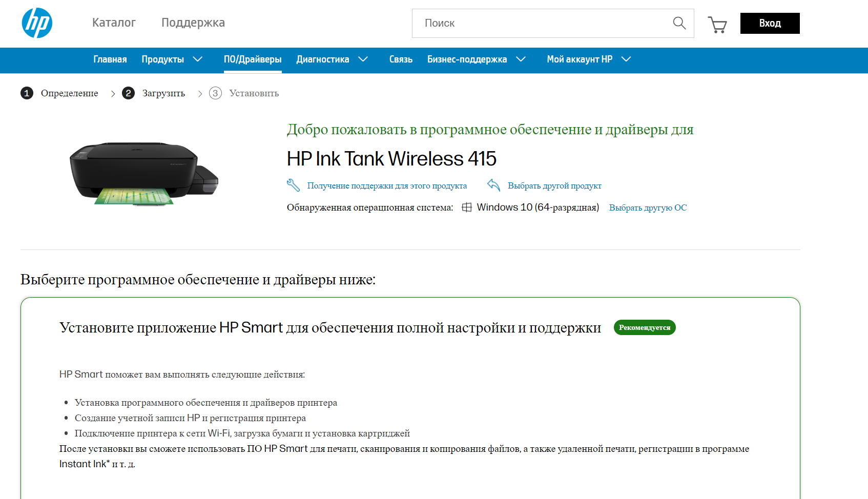Open the Продукты menu label
The width and height of the screenshot is (868, 499).
click(x=163, y=59)
